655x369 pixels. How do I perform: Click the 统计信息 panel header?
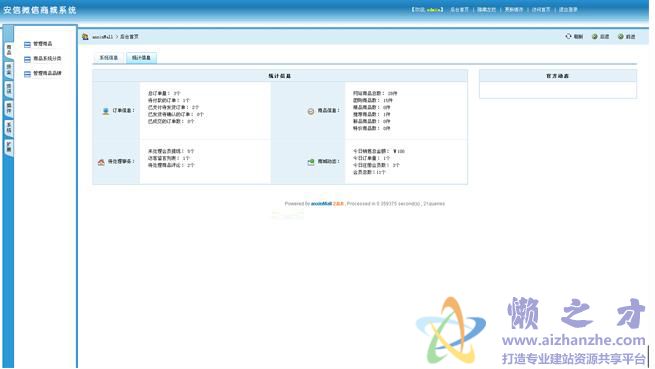tap(280, 76)
